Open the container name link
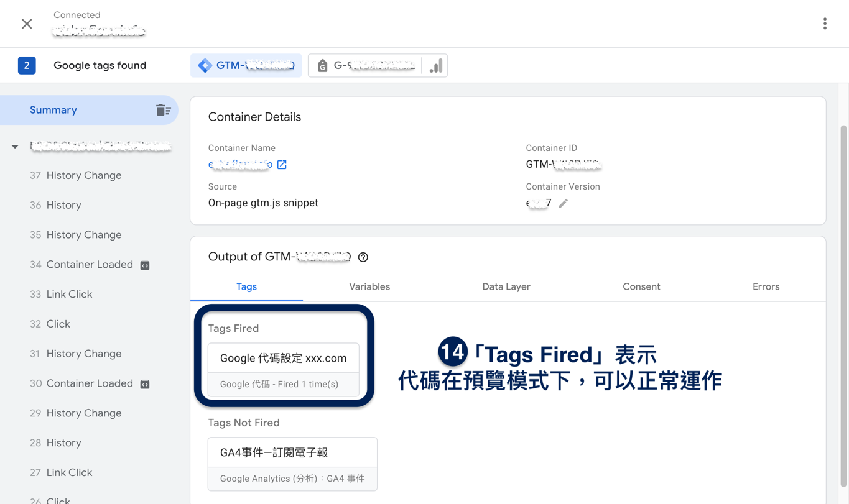This screenshot has height=504, width=849. click(240, 164)
